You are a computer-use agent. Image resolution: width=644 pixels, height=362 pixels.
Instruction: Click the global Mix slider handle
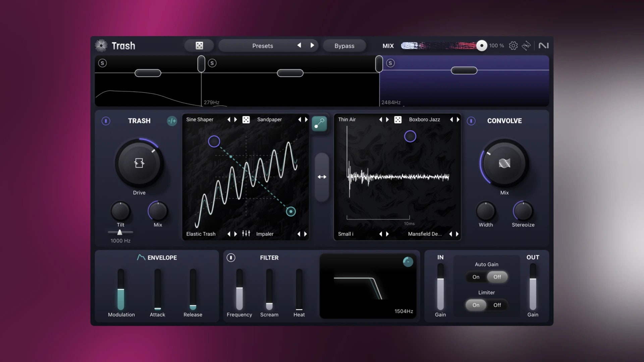click(482, 46)
